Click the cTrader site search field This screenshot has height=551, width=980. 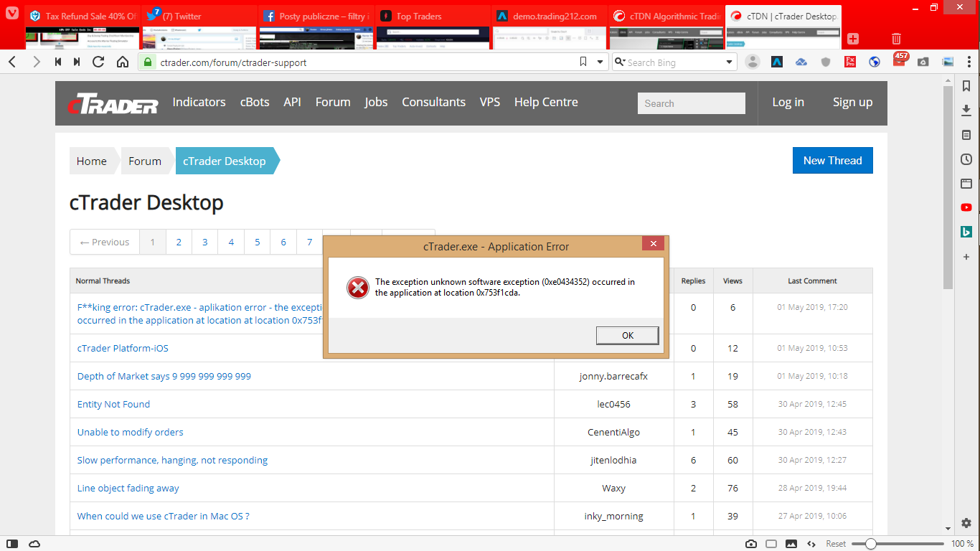pyautogui.click(x=692, y=103)
